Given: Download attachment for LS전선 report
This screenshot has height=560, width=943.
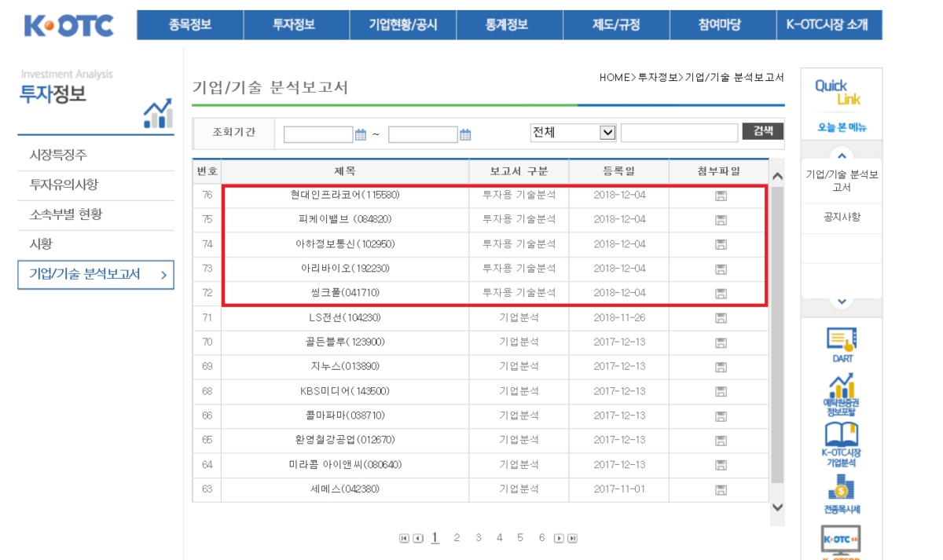Looking at the screenshot, I should click(720, 318).
